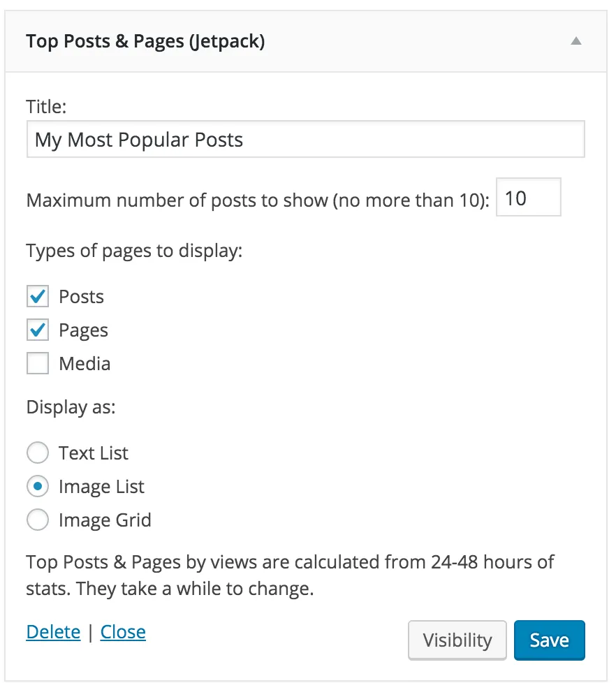
Task: Select the Text List display option
Action: [38, 453]
